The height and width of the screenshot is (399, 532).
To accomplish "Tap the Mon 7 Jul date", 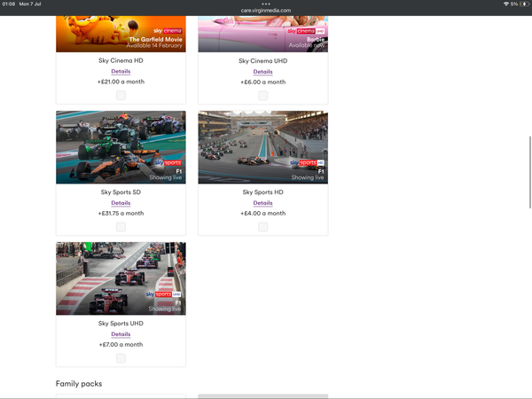I will point(30,4).
